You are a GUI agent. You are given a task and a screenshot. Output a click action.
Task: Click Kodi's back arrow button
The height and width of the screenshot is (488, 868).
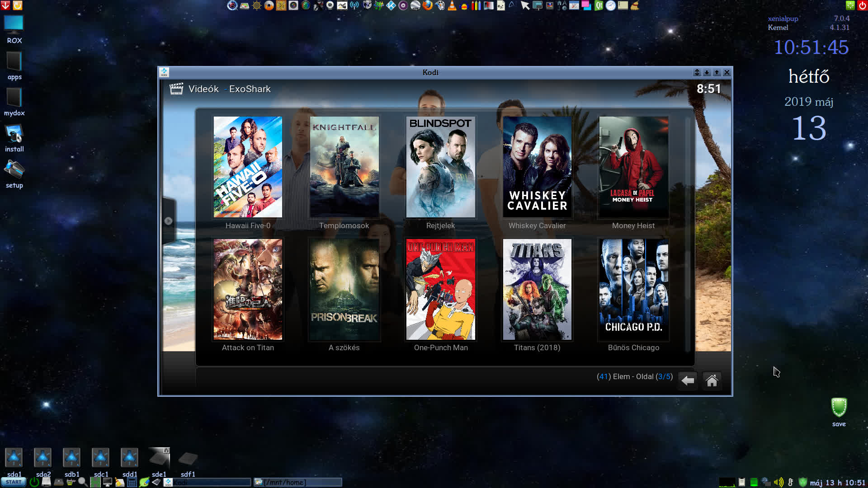click(688, 381)
